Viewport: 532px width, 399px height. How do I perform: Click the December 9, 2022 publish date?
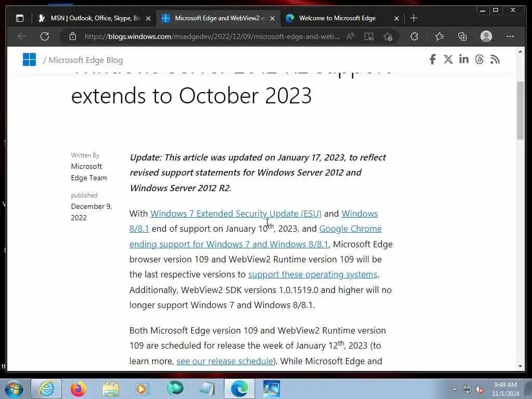coord(91,212)
